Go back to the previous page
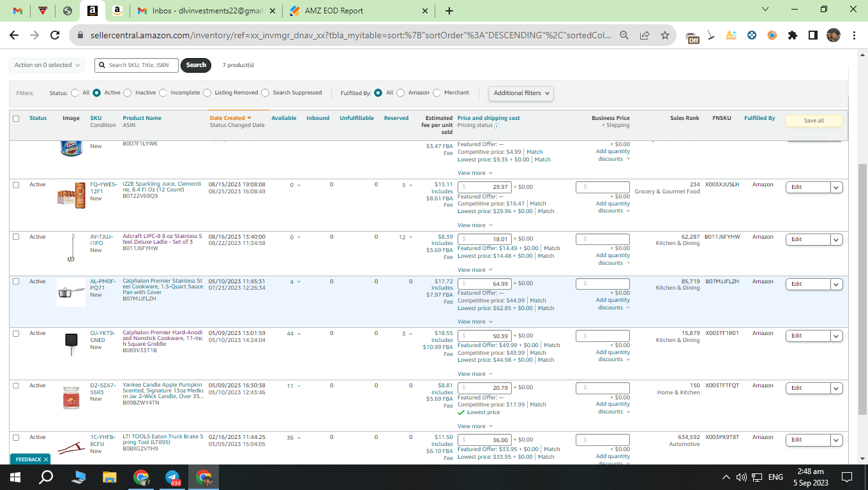The width and height of the screenshot is (868, 490). (15, 36)
